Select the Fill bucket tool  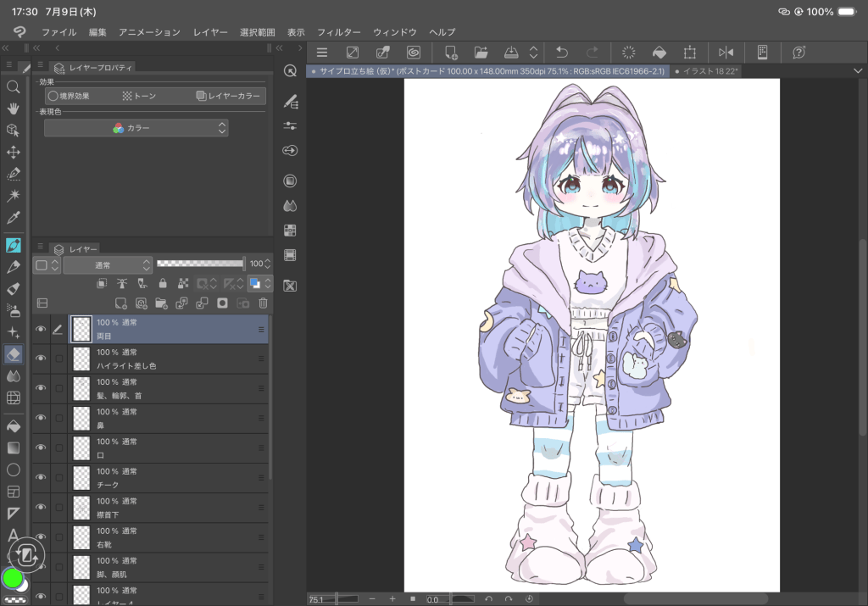pos(14,426)
